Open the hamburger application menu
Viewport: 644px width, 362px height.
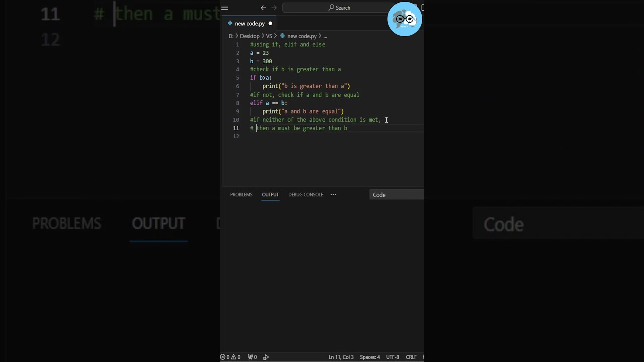[225, 8]
